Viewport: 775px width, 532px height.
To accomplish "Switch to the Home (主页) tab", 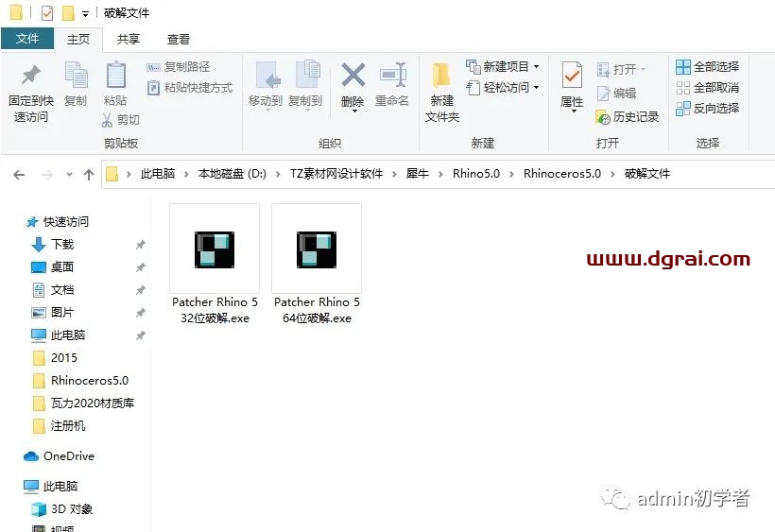I will click(x=78, y=39).
